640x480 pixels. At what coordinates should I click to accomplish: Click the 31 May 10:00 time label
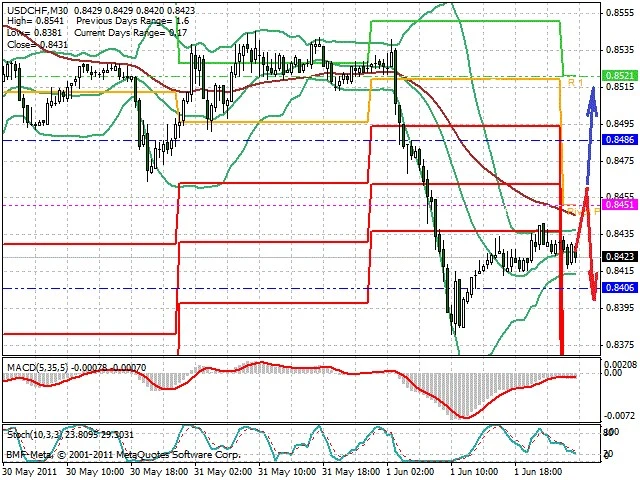click(288, 472)
